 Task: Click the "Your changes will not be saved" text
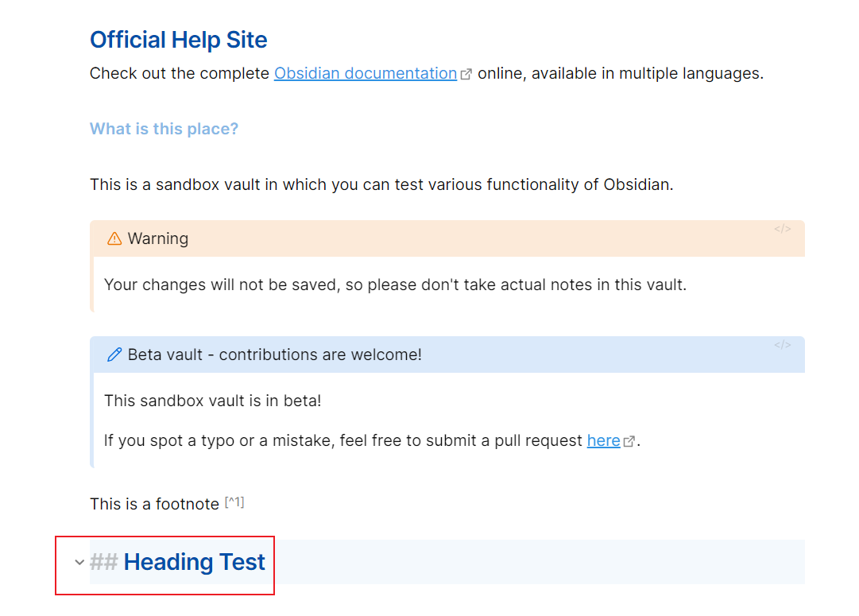[x=395, y=285]
